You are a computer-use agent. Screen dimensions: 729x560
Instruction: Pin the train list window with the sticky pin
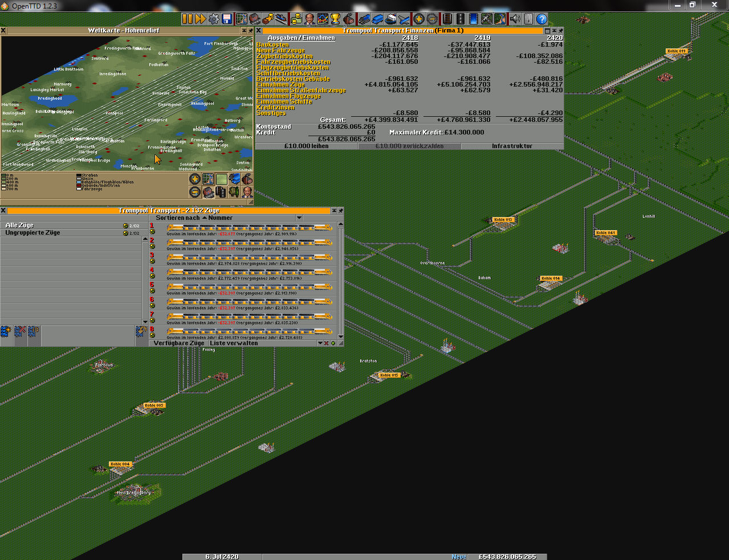[x=340, y=211]
